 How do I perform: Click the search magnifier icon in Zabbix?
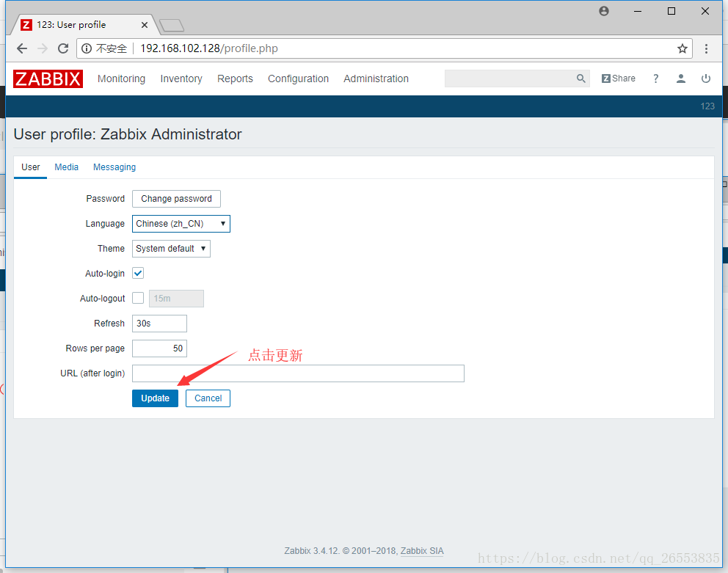[580, 79]
